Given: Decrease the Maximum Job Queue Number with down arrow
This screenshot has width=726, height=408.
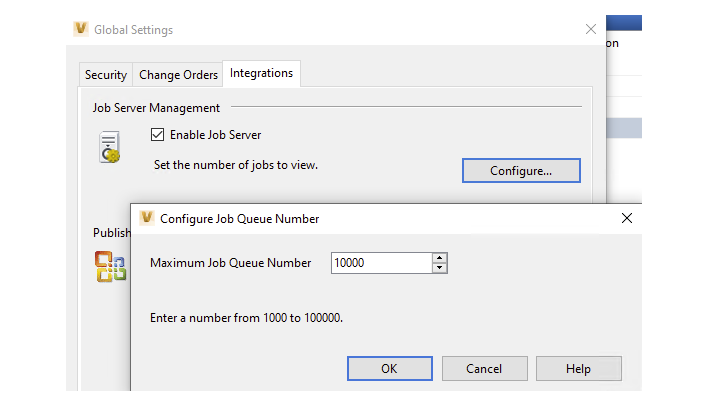Looking at the screenshot, I should 439,268.
